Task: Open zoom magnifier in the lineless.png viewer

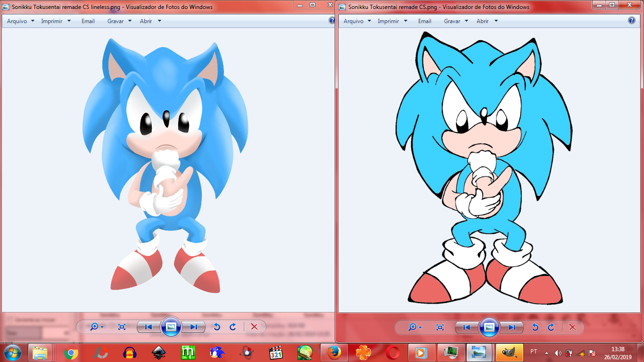Action: 97,327
